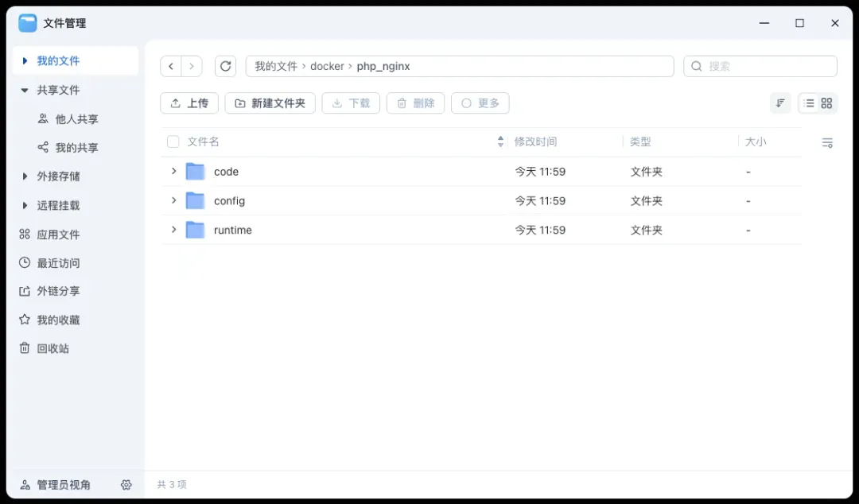
Task: Open settings gear beside 管理员视角
Action: [126, 485]
